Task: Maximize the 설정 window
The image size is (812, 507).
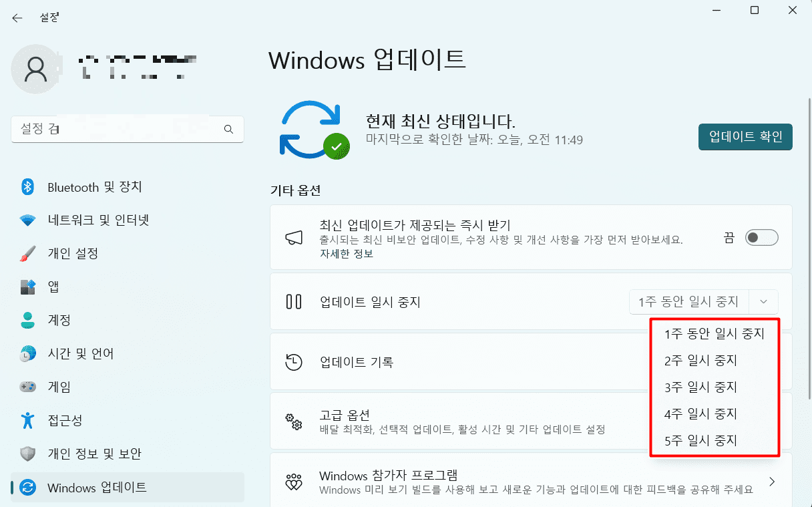Action: (x=754, y=11)
